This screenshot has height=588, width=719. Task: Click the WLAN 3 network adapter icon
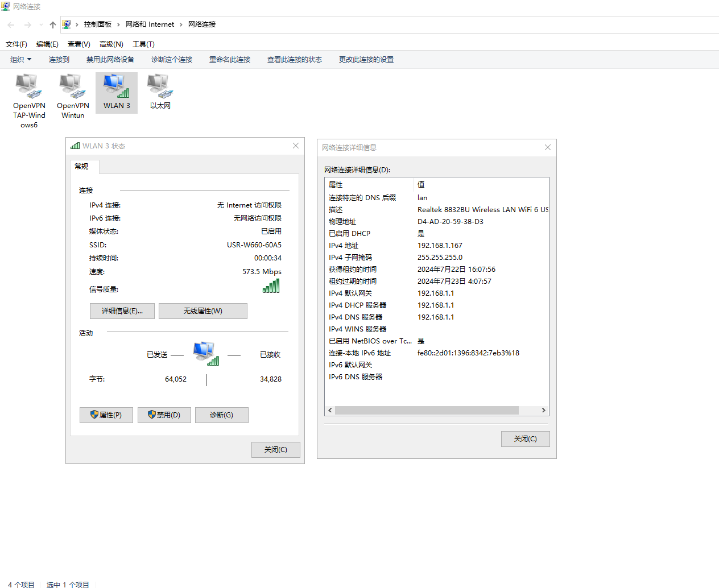tap(117, 86)
